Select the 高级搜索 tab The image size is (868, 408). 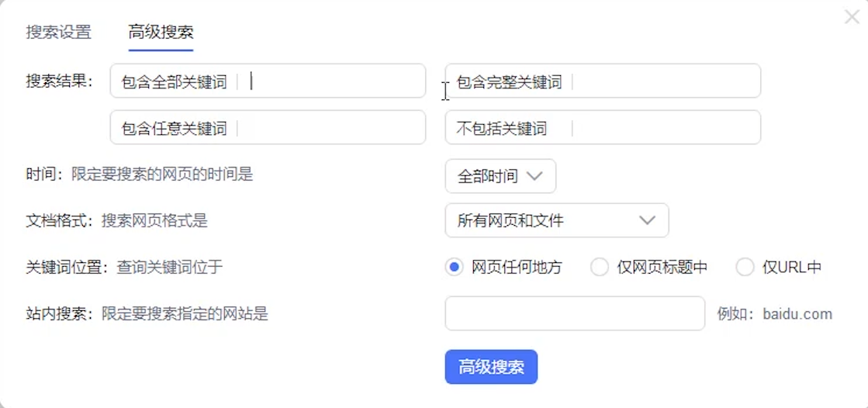coord(161,33)
